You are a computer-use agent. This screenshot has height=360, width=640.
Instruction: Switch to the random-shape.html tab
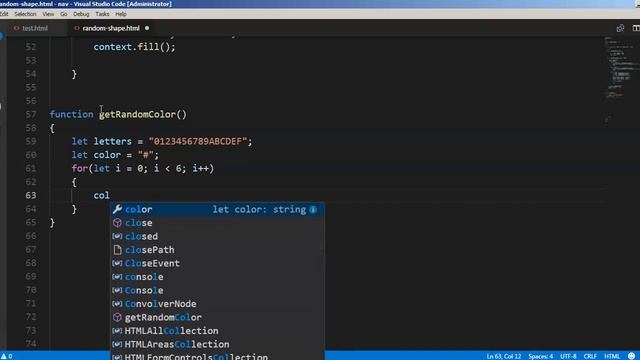coord(111,28)
